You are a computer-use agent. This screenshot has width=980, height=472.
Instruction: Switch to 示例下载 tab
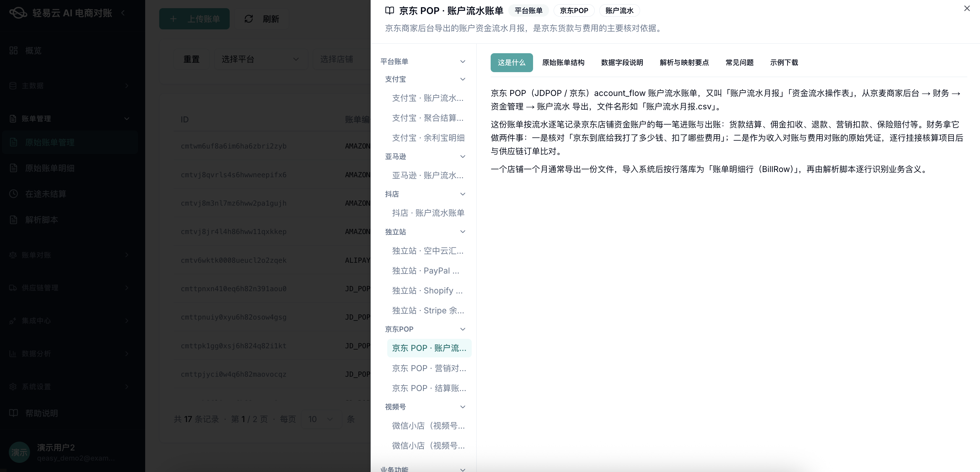pyautogui.click(x=784, y=63)
